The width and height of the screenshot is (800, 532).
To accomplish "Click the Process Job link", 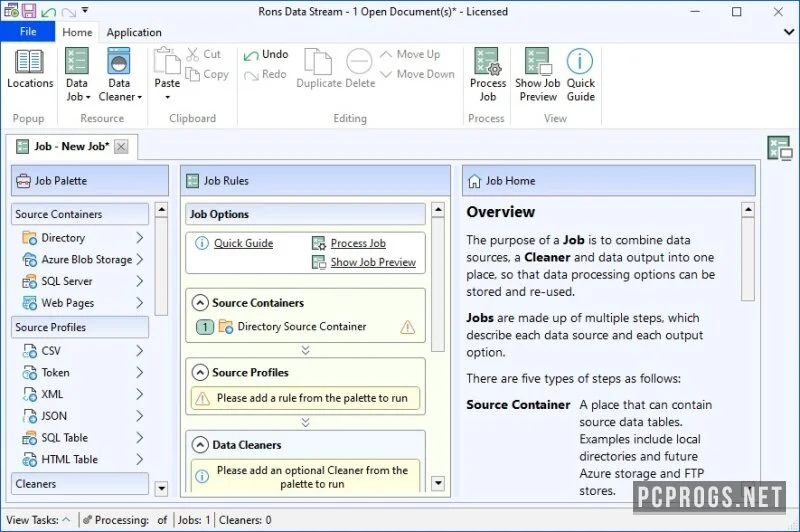I will point(358,243).
